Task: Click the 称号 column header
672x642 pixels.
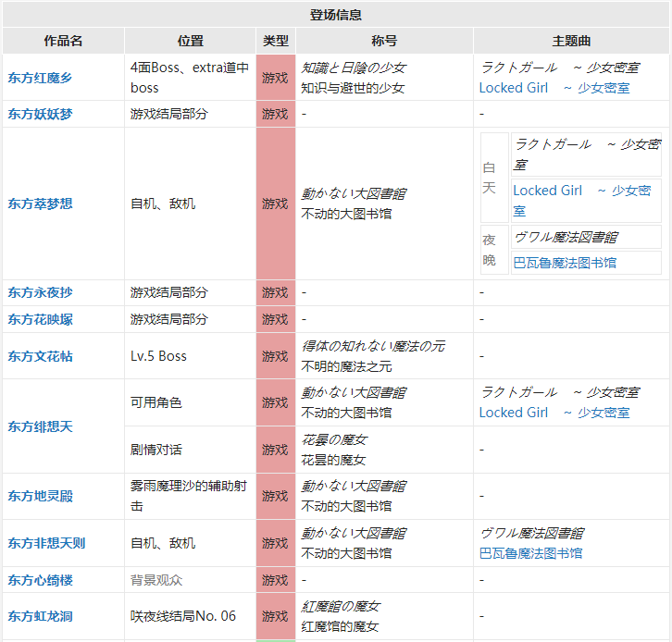Action: 384,41
